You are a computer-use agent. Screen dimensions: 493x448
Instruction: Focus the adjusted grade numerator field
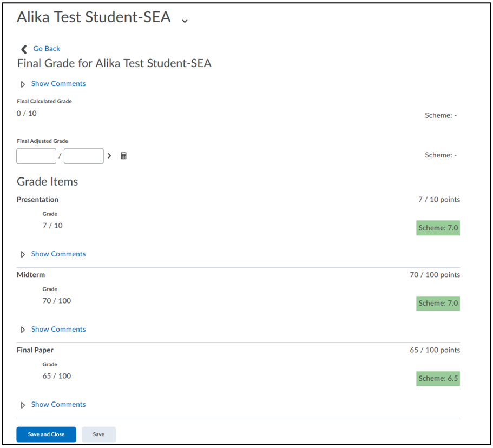click(x=36, y=156)
